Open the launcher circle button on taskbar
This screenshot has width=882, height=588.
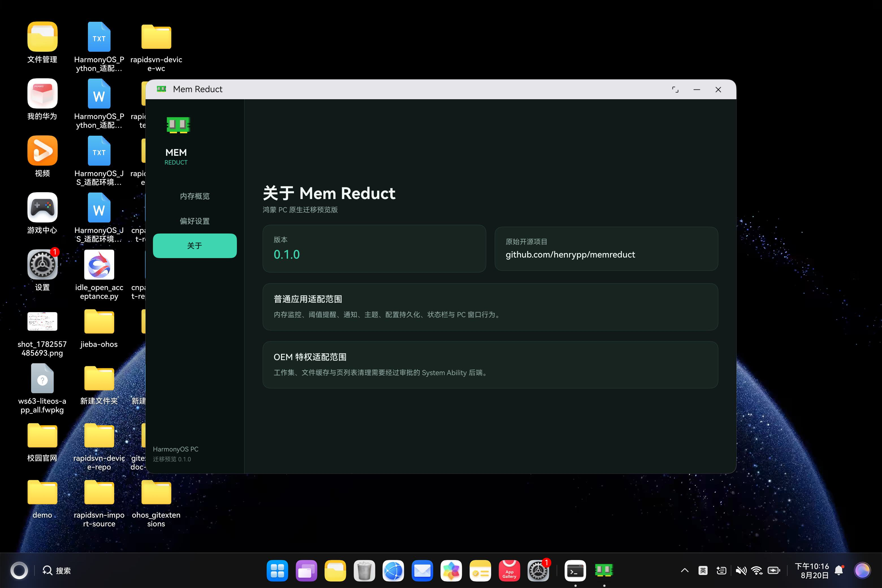pos(19,570)
